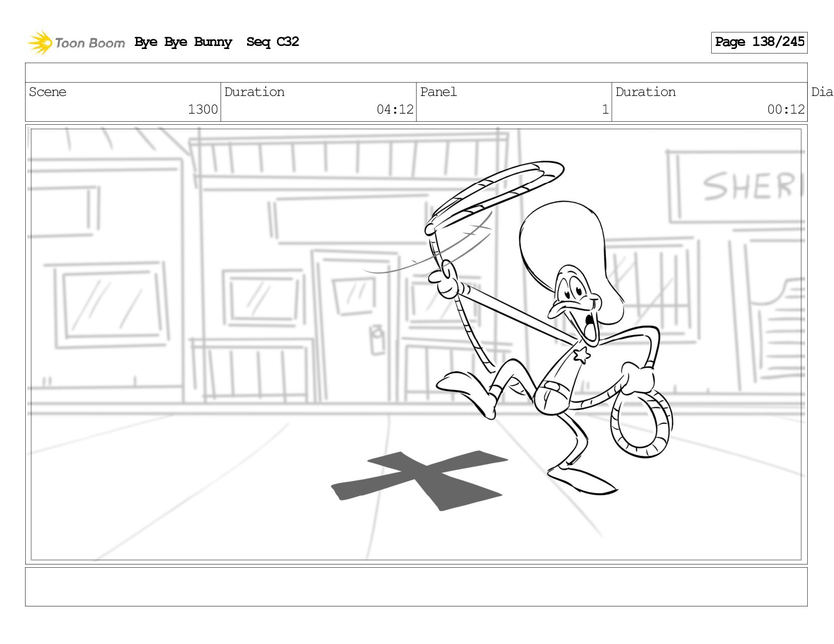Select the scene number 1300
This screenshot has width=834, height=644.
[x=203, y=110]
